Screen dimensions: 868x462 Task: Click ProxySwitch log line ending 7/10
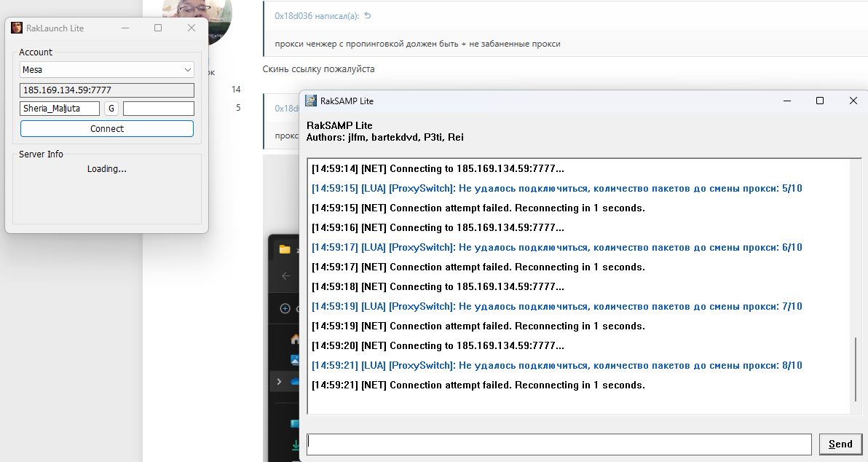pos(557,306)
